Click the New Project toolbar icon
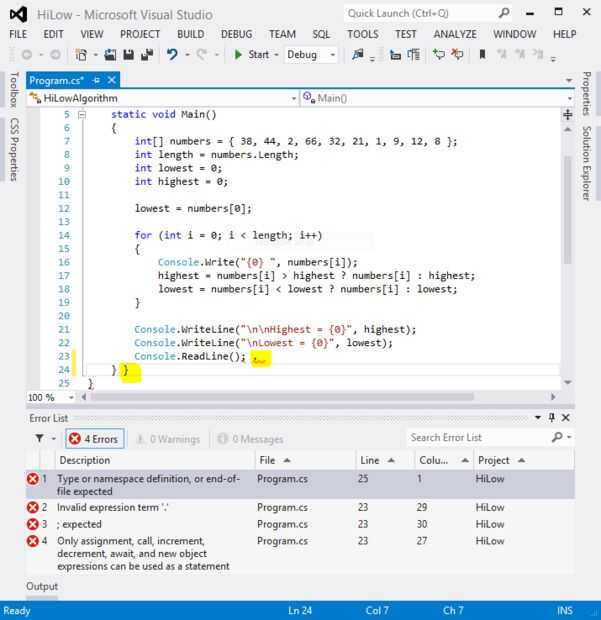 coord(81,55)
